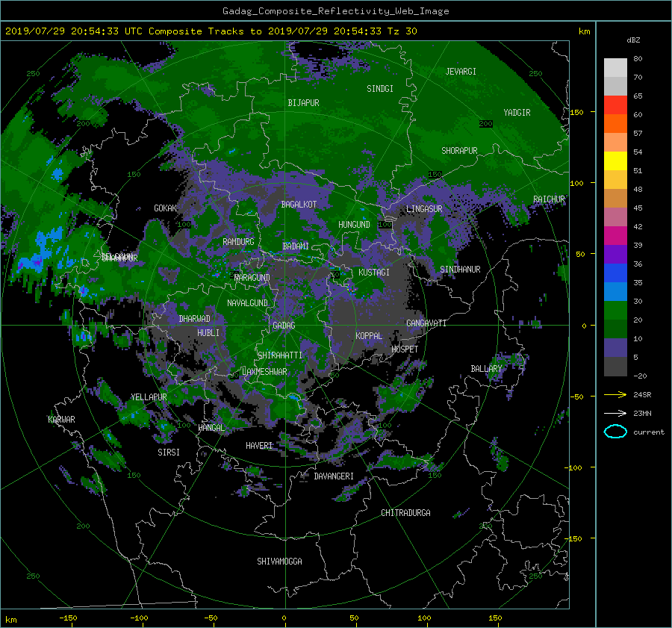
Task: Click the HANGAL city label
Action: tap(211, 428)
